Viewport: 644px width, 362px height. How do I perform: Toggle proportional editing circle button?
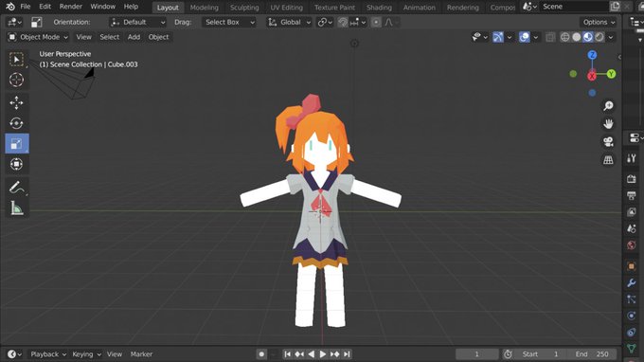pyautogui.click(x=376, y=22)
